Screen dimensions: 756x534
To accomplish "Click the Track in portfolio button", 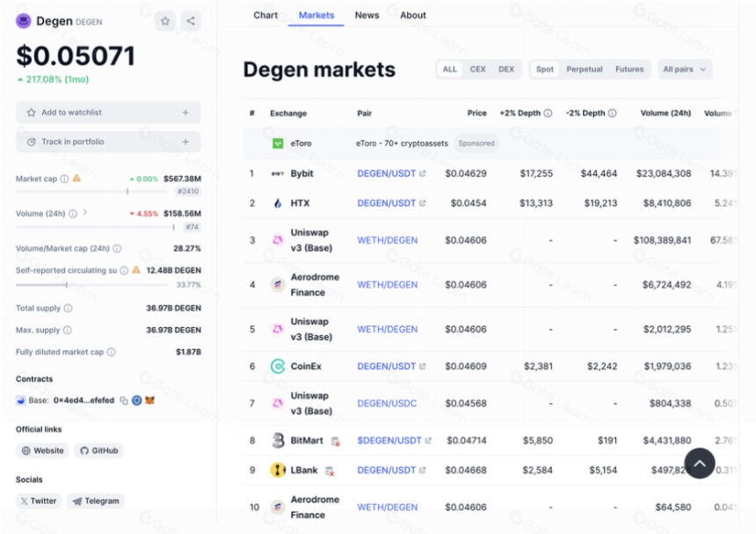I will (108, 142).
